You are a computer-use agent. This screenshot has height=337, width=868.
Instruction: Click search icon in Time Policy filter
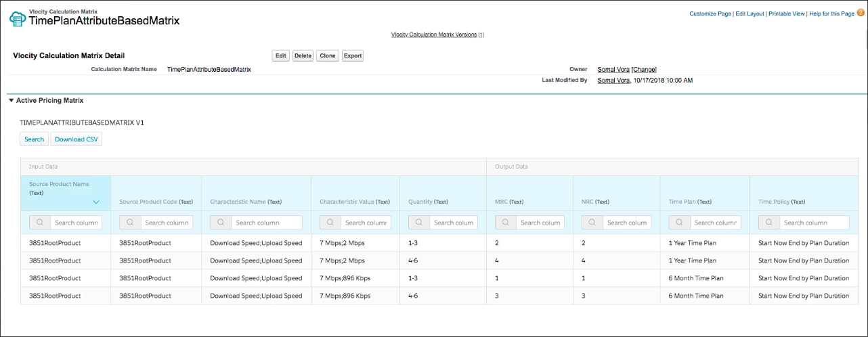click(x=769, y=223)
